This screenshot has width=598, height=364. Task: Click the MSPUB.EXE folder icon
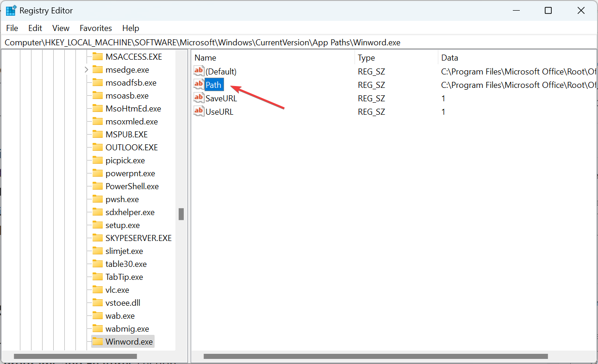click(97, 135)
